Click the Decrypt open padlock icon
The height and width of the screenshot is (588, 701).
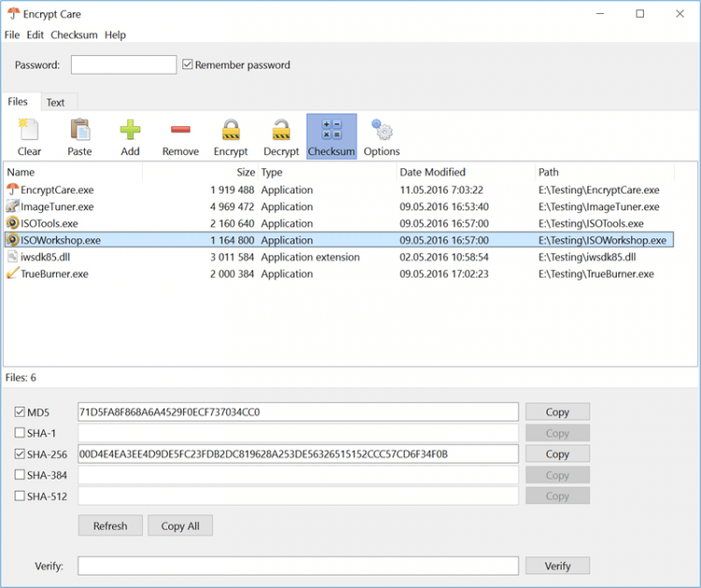click(280, 131)
